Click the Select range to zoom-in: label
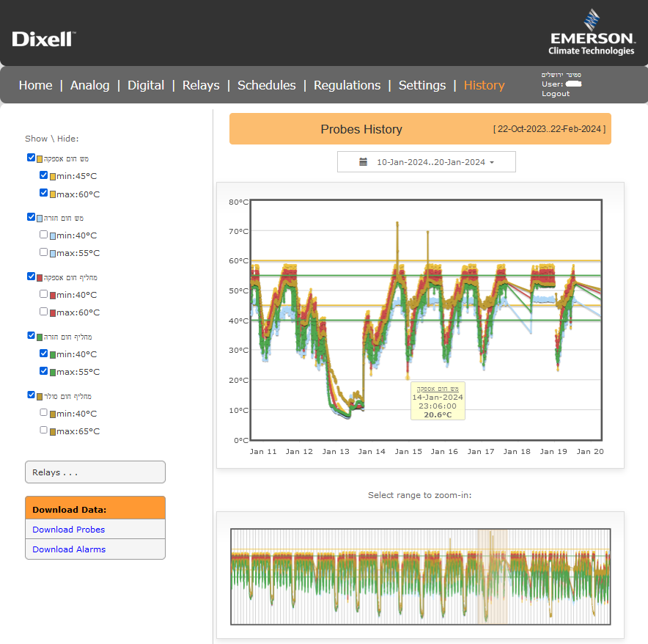The width and height of the screenshot is (648, 644). click(x=419, y=495)
